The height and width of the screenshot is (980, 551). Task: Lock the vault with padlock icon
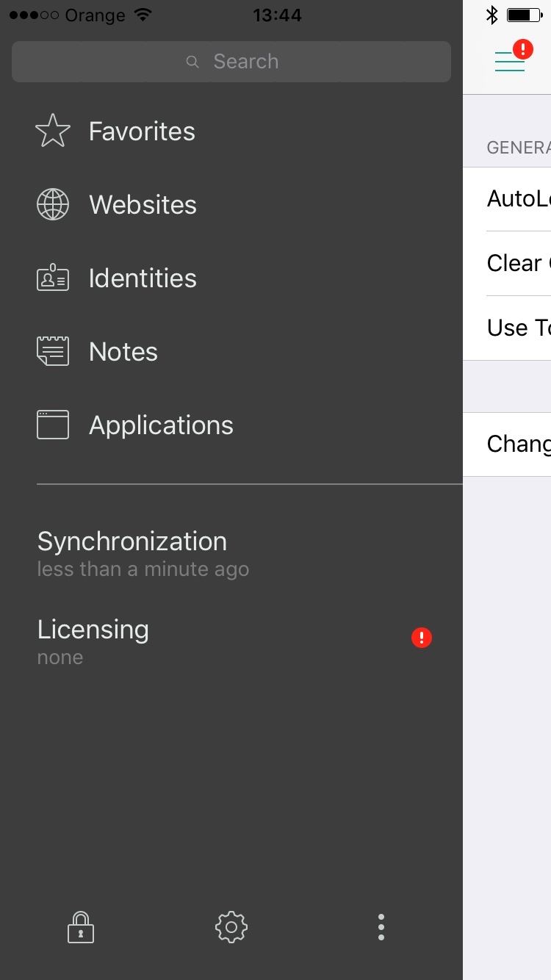tap(81, 927)
